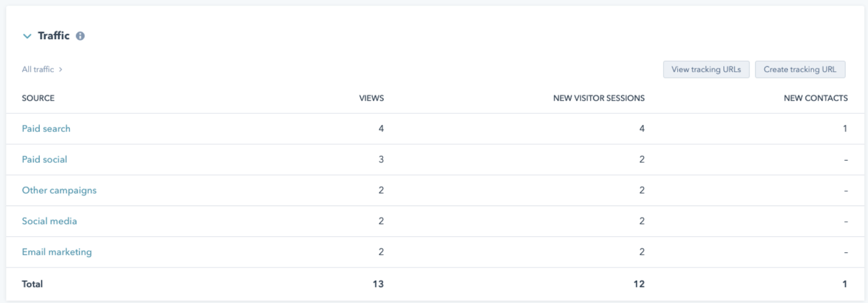Viewport: 868px width, 303px height.
Task: Click the arrow next to All traffic
Action: [x=60, y=69]
